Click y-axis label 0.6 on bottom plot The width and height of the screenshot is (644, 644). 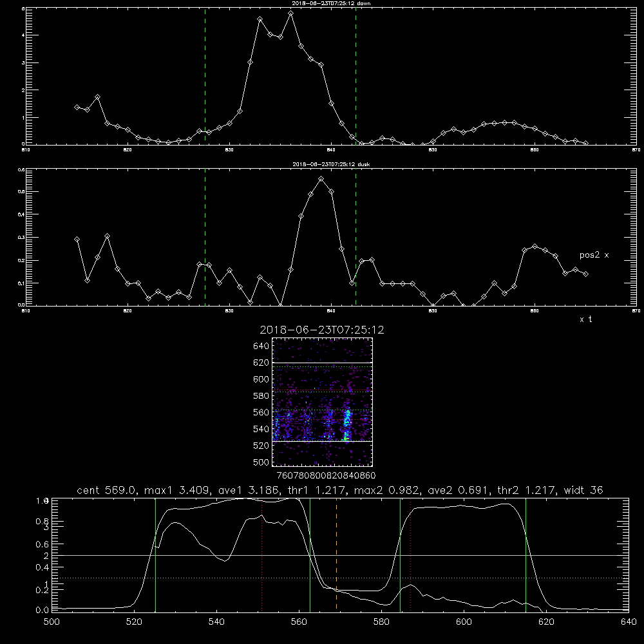(x=43, y=544)
